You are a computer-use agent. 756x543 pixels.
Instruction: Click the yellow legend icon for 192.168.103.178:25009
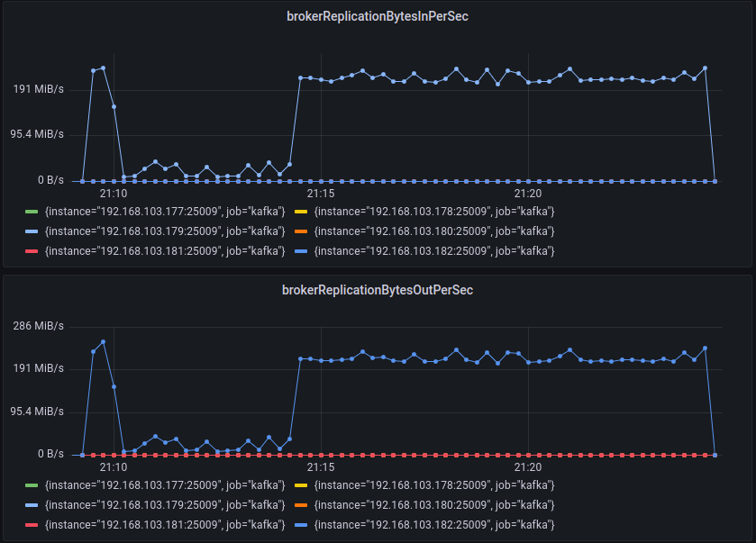pos(303,211)
